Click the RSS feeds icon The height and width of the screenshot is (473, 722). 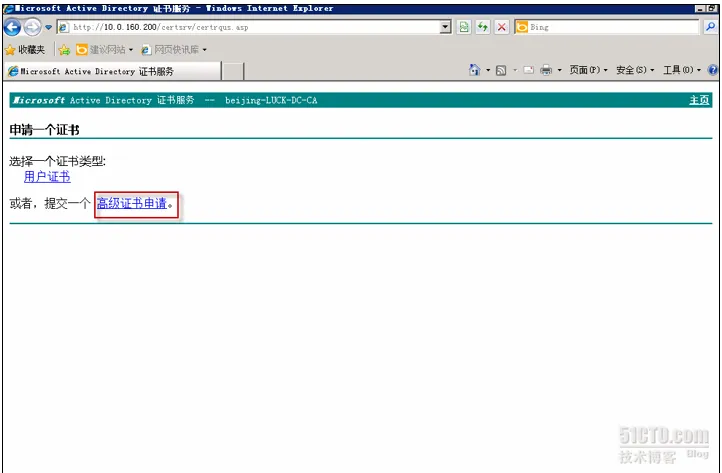501,70
